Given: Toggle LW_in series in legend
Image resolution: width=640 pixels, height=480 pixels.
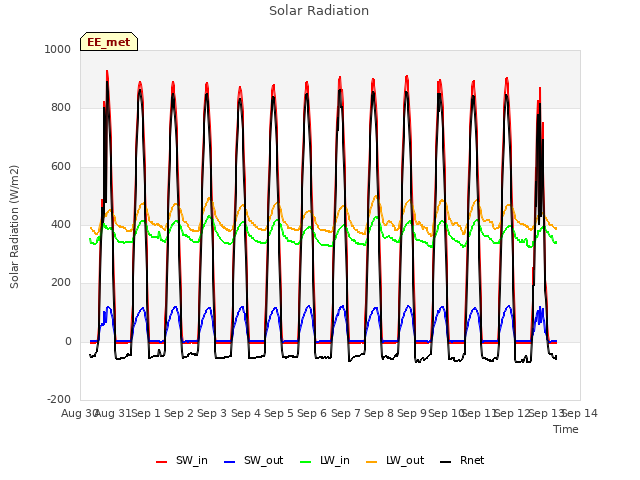Looking at the screenshot, I should (325, 461).
